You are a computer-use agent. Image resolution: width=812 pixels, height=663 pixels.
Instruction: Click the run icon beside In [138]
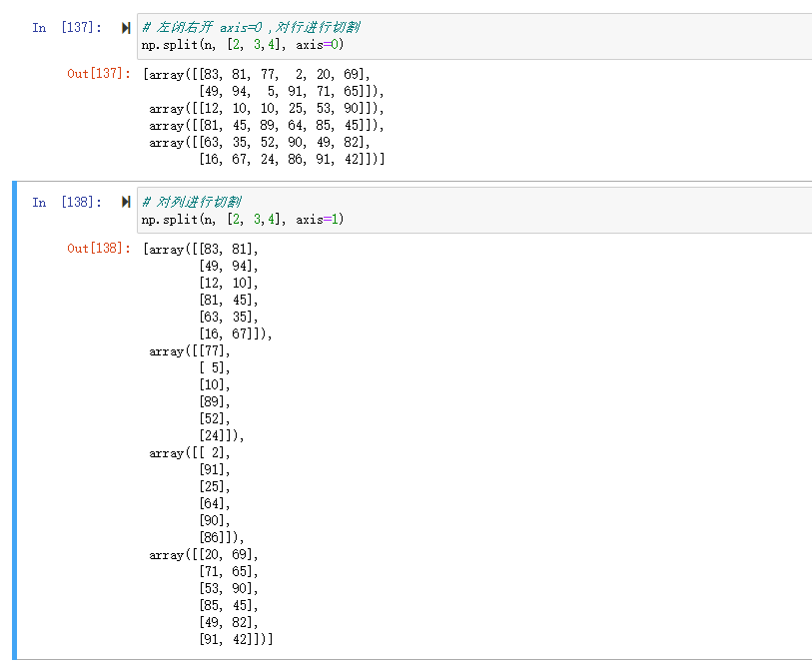[126, 203]
